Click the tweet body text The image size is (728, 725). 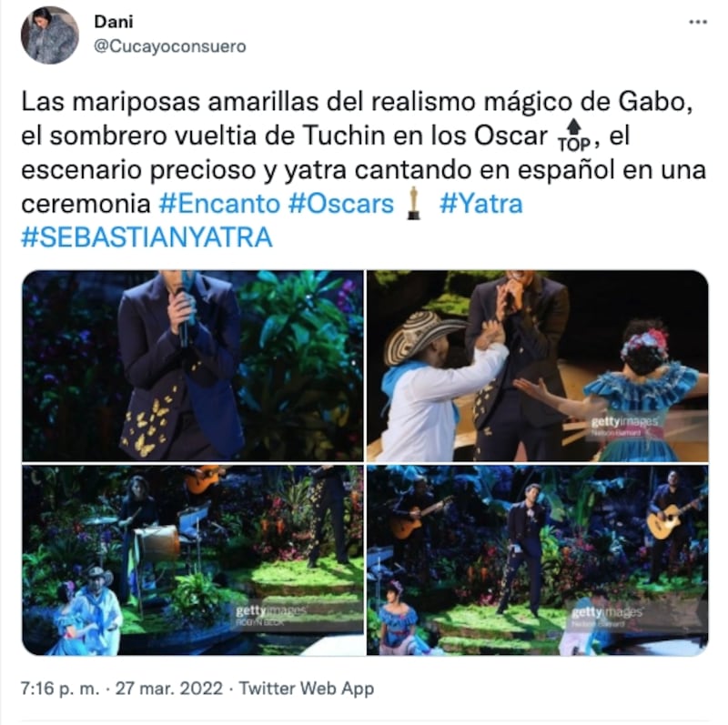(364, 169)
